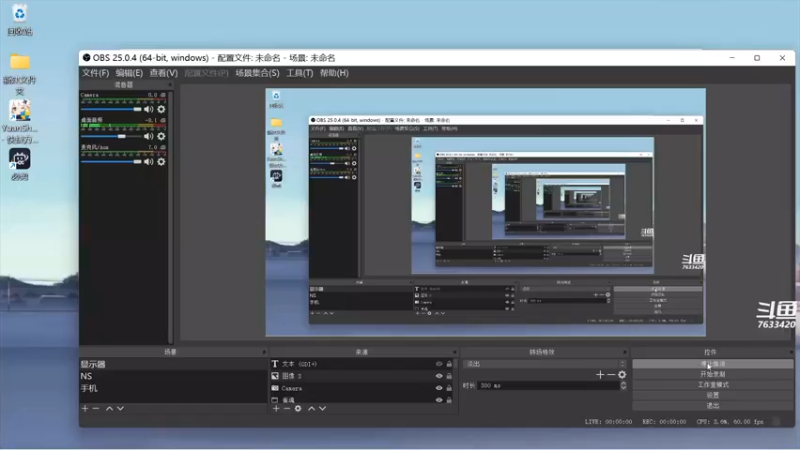Click the 工作室模式 studio mode button
This screenshot has height=450, width=800.
coord(713,385)
